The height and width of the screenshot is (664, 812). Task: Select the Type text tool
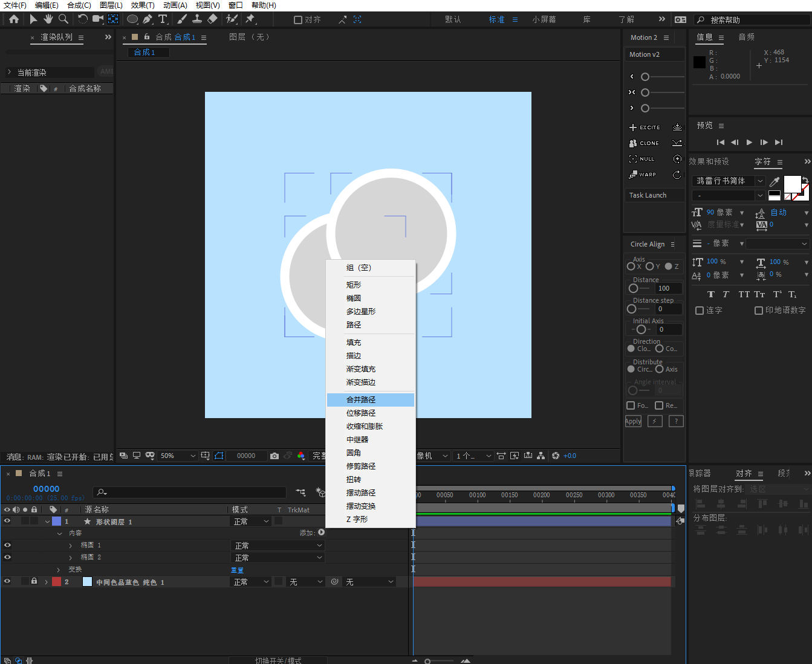click(x=163, y=19)
